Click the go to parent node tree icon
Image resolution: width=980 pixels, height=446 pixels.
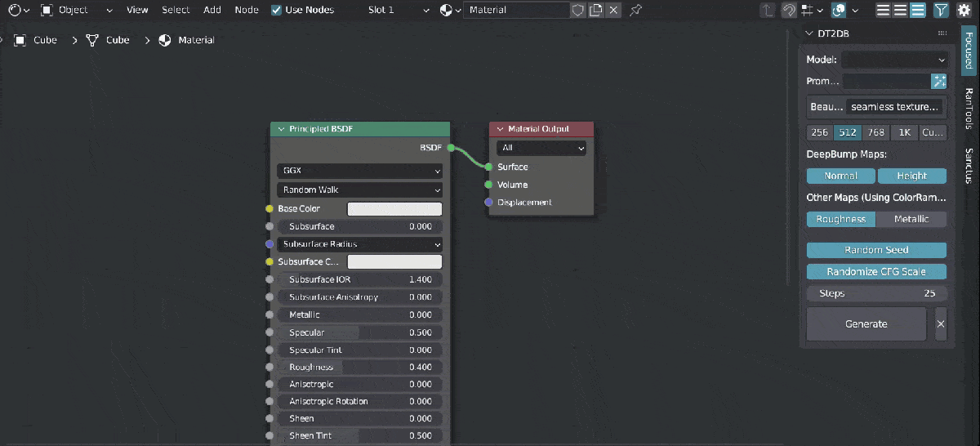pos(768,10)
